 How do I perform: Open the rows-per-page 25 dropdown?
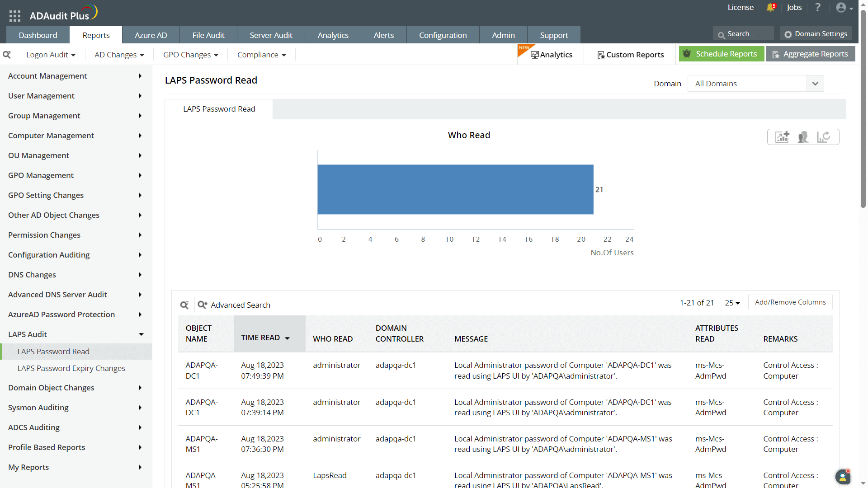coord(732,303)
